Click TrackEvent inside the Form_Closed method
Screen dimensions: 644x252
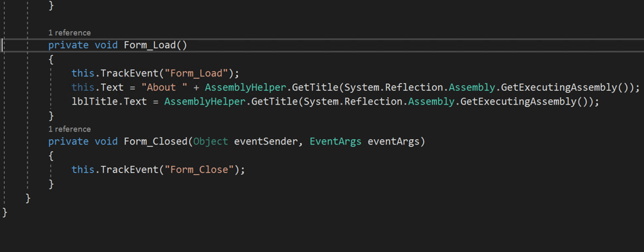(x=129, y=169)
